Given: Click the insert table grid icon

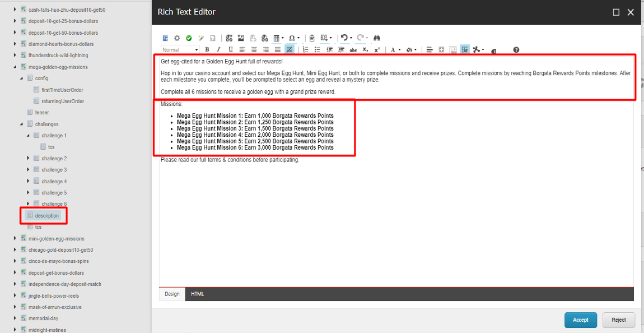Looking at the screenshot, I should pyautogui.click(x=277, y=38).
